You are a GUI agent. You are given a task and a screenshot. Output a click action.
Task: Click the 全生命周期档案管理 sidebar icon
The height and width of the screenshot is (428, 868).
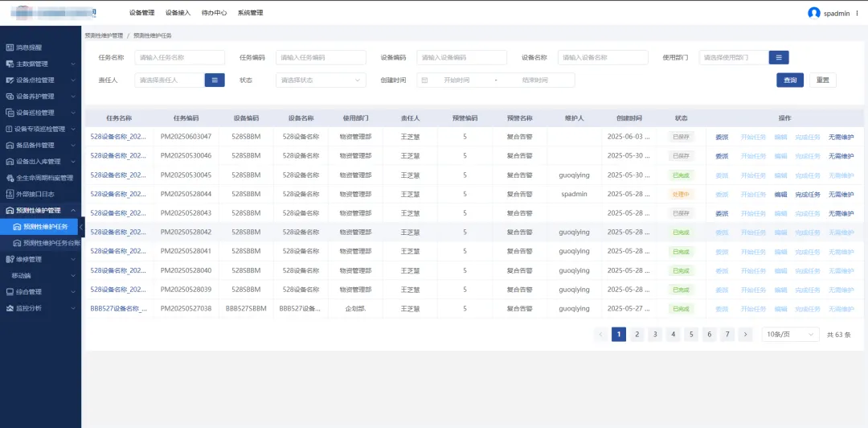tap(10, 178)
